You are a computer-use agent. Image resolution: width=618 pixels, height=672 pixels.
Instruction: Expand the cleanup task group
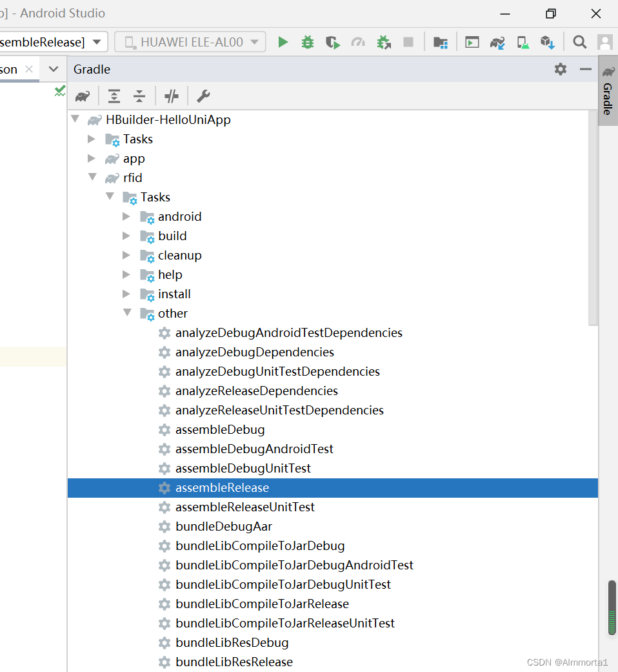[x=126, y=255]
